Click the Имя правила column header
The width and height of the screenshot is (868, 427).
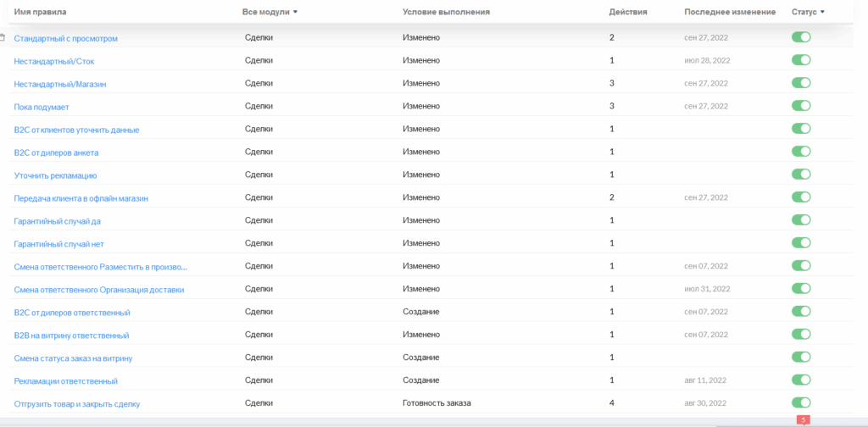tap(40, 12)
